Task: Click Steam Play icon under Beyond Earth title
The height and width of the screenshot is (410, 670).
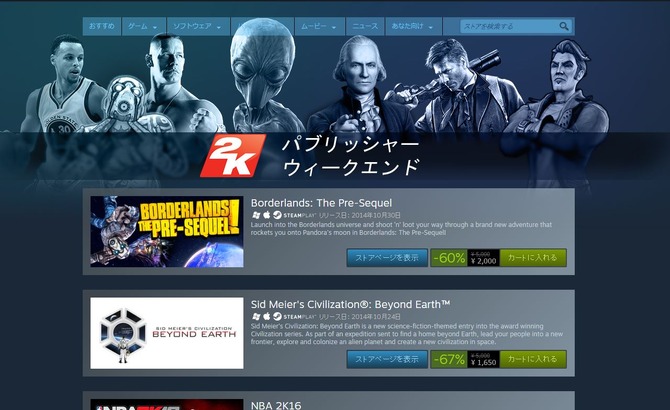Action: (x=277, y=316)
